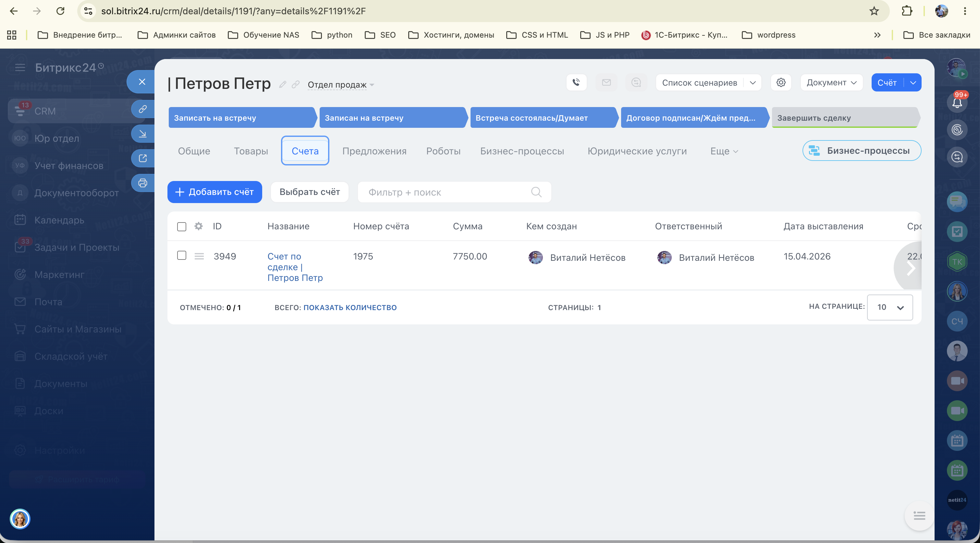Open the Бизнес-процессы tab
The image size is (980, 543).
522,151
